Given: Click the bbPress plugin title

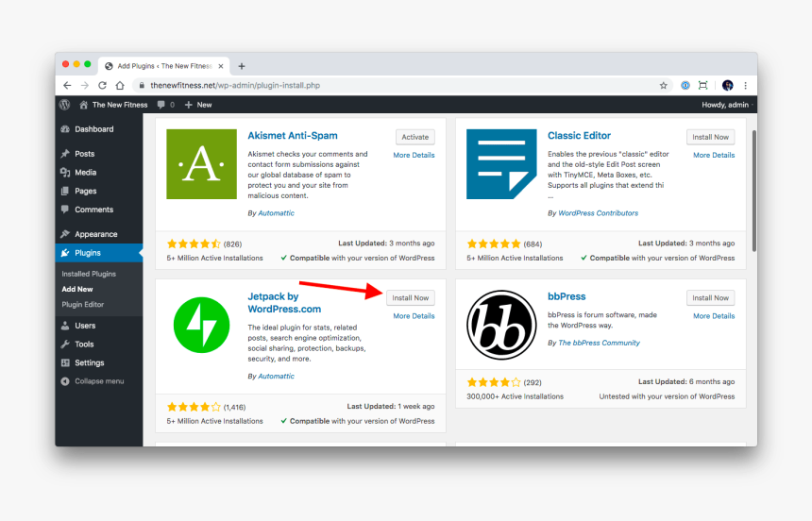Looking at the screenshot, I should (x=567, y=296).
